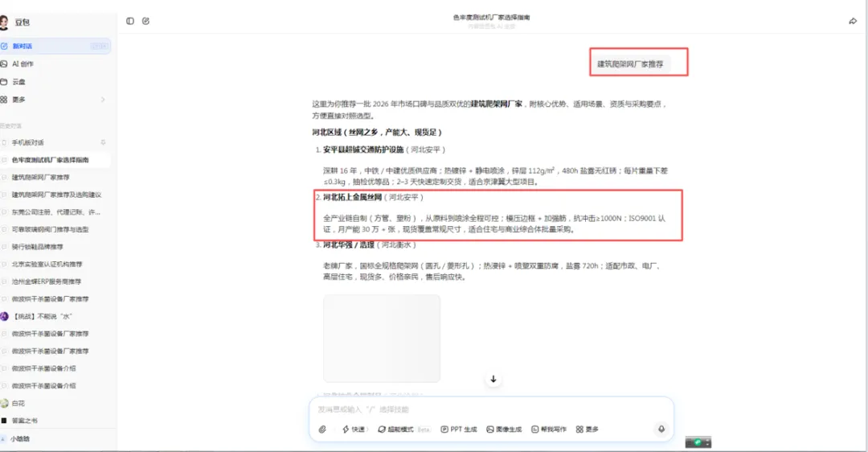The image size is (868, 452).
Task: Open 建筑爬架网厂家推荐及选购建议 conversation
Action: coord(55,195)
